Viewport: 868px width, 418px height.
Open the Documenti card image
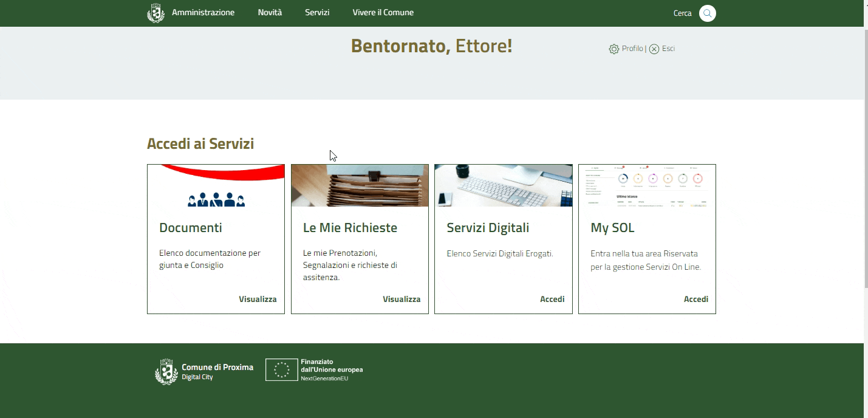click(216, 186)
